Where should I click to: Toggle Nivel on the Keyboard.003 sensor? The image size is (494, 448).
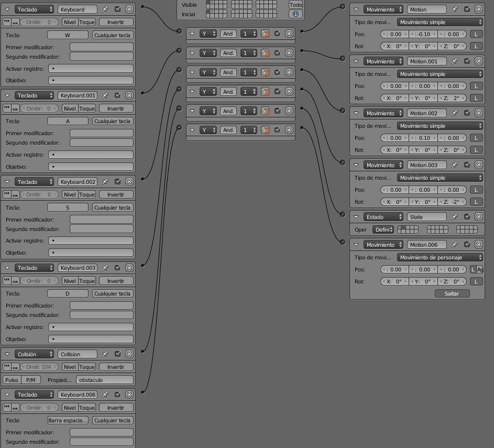(x=70, y=281)
